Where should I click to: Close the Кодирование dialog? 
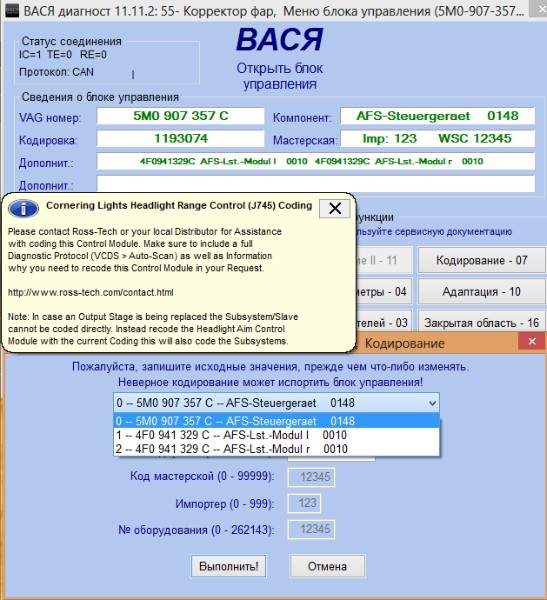click(532, 341)
